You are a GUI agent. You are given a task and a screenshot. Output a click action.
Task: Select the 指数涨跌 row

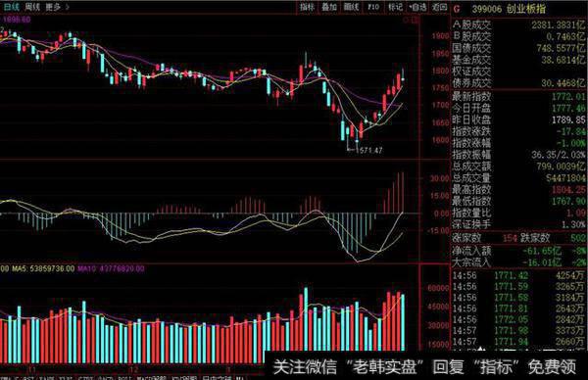click(519, 131)
